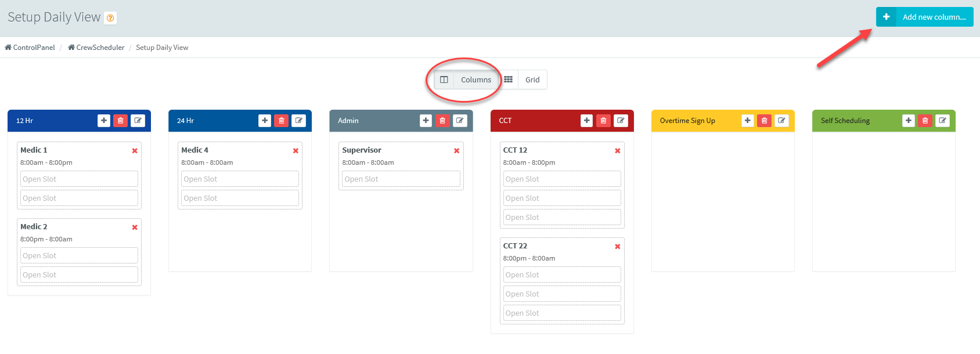Add a shift to the CCT column
The width and height of the screenshot is (980, 354).
[x=587, y=120]
